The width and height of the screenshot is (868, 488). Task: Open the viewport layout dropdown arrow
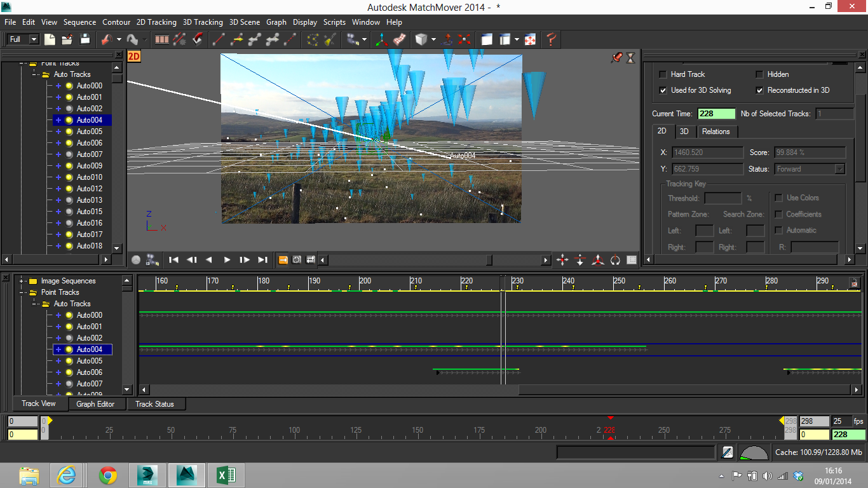click(517, 39)
